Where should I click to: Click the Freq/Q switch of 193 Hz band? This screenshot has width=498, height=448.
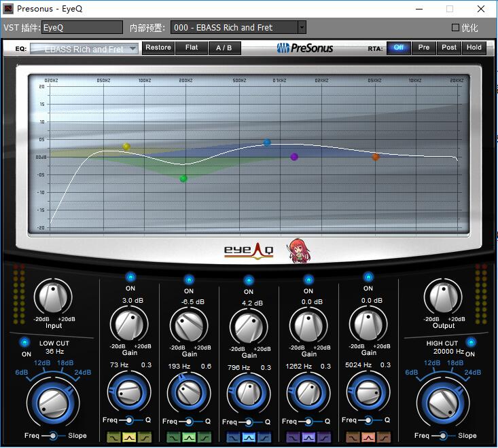(189, 422)
